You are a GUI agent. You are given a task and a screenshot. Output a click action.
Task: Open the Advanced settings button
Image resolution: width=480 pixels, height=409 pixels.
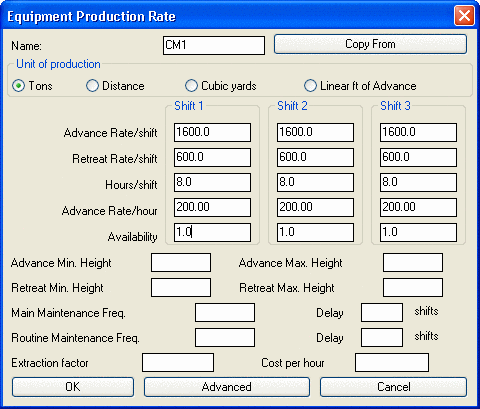point(227,387)
